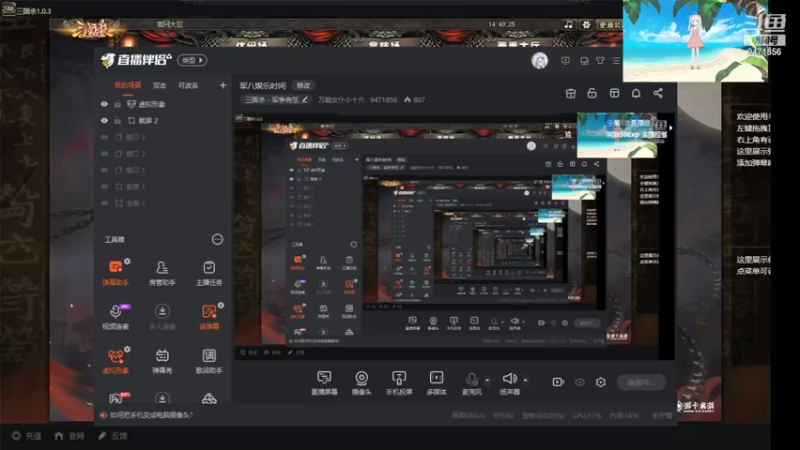Open settings gear on 读弹幕 tool
This screenshot has height=450, width=800.
221,305
